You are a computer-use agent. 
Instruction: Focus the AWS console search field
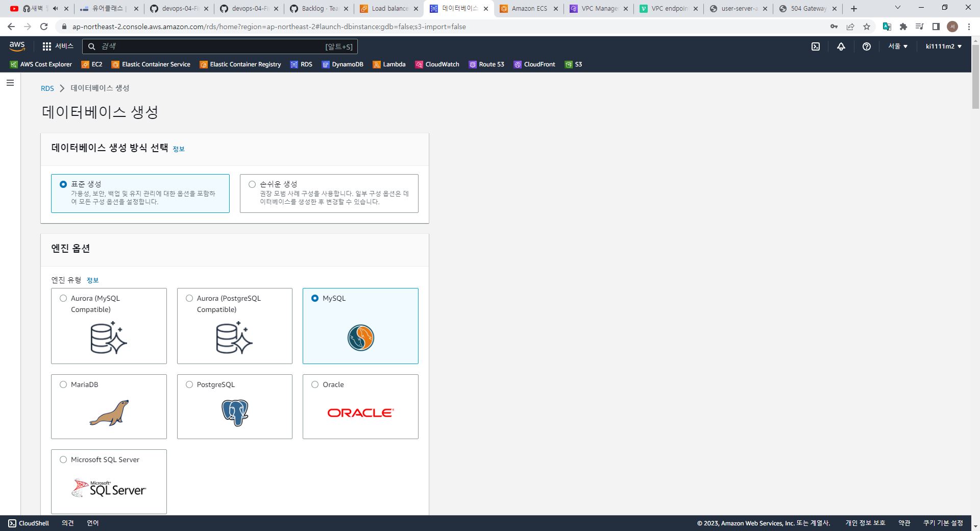pos(219,46)
